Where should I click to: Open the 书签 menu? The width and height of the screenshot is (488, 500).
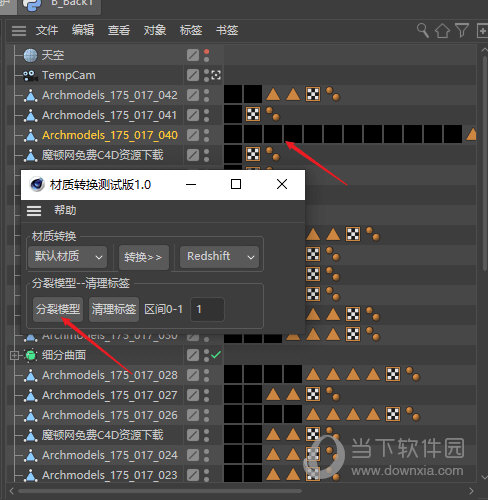(x=227, y=30)
